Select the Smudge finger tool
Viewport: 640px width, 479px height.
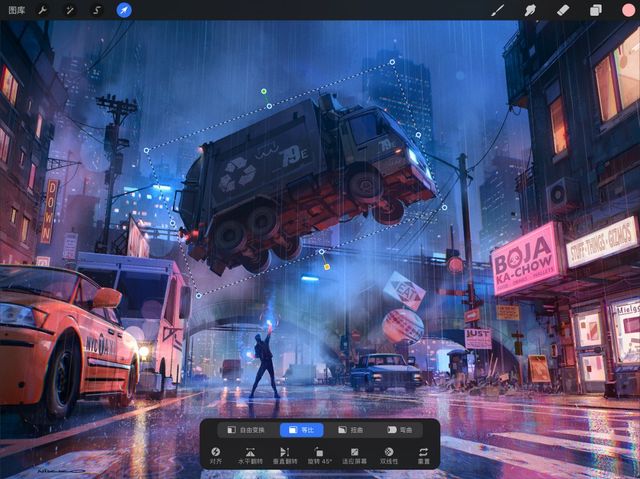click(x=530, y=10)
